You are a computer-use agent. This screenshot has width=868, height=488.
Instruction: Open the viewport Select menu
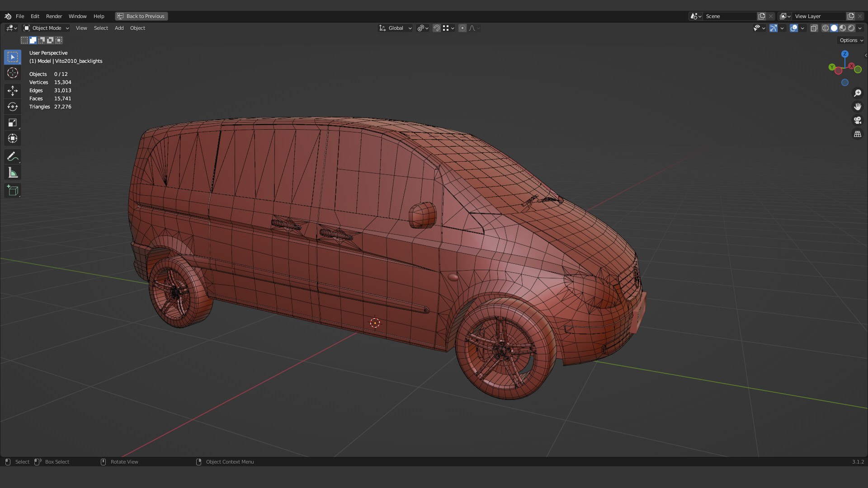[101, 28]
